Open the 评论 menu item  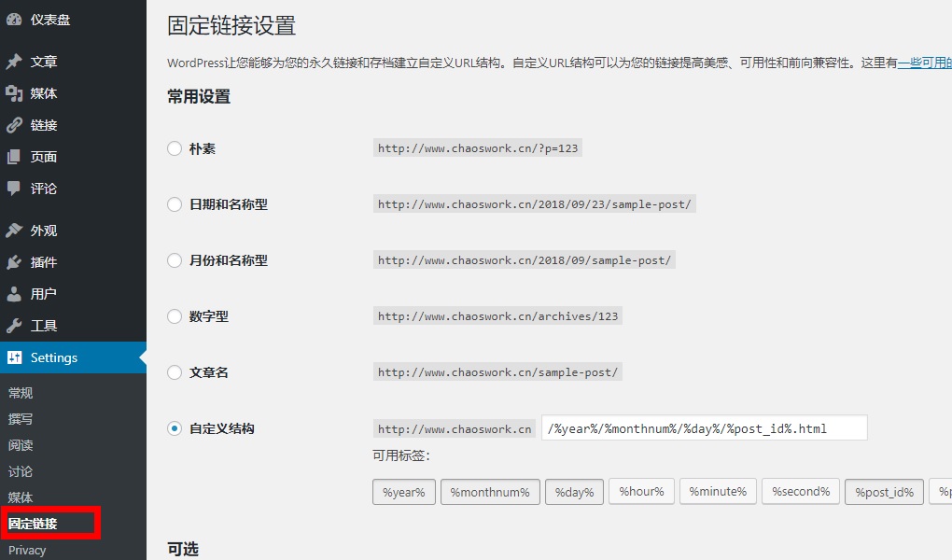tap(73, 189)
